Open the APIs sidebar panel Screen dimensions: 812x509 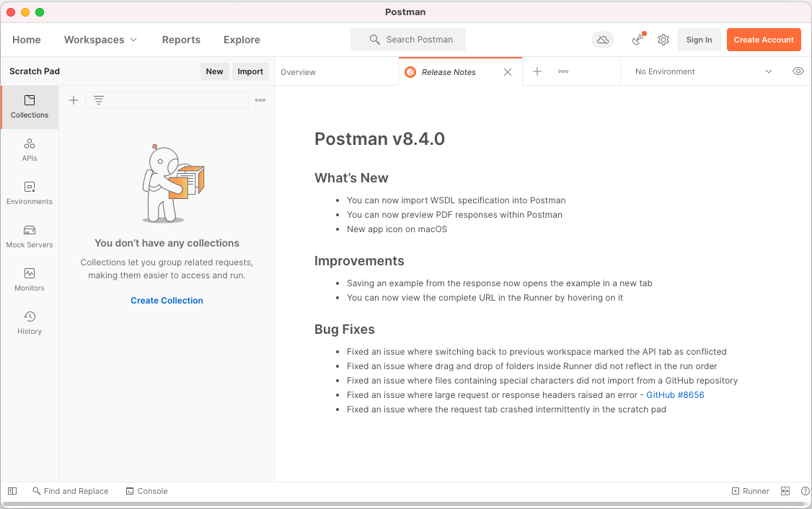30,150
